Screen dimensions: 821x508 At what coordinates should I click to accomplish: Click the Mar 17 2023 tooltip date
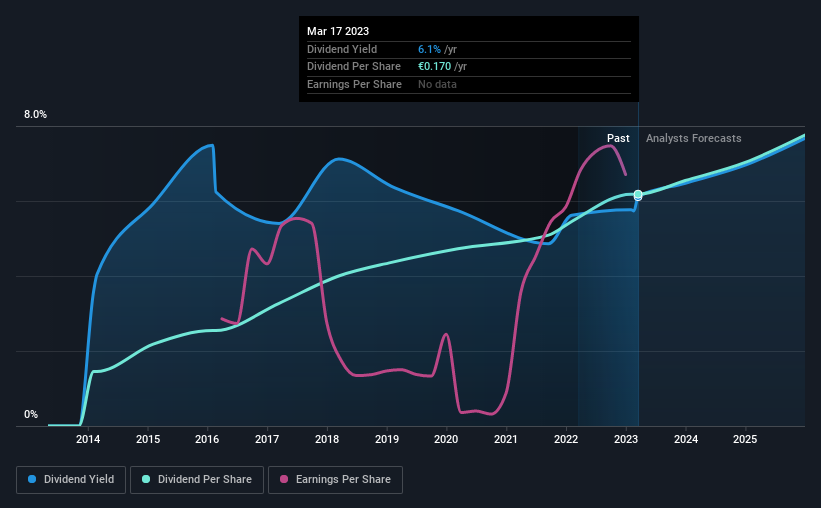point(338,31)
